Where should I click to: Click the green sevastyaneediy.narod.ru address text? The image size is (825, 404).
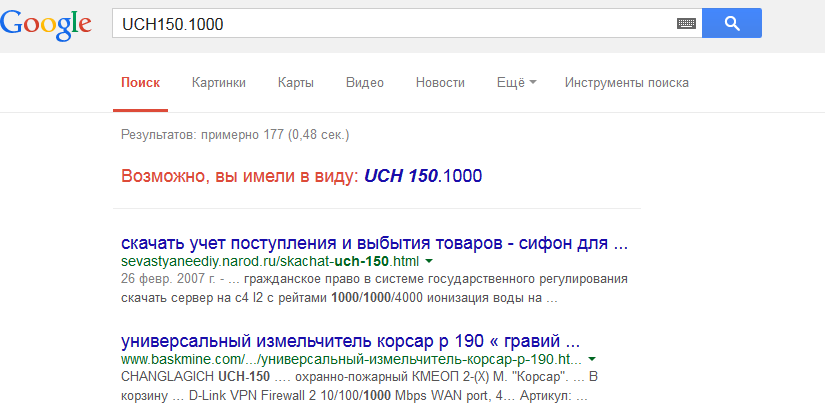coord(270,261)
